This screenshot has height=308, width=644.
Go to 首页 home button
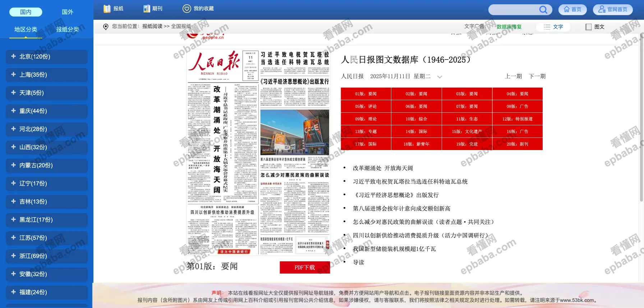tap(572, 10)
